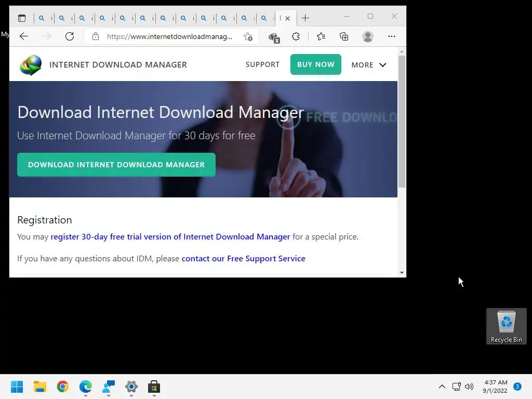
Task: View site information lock icon
Action: click(x=96, y=36)
